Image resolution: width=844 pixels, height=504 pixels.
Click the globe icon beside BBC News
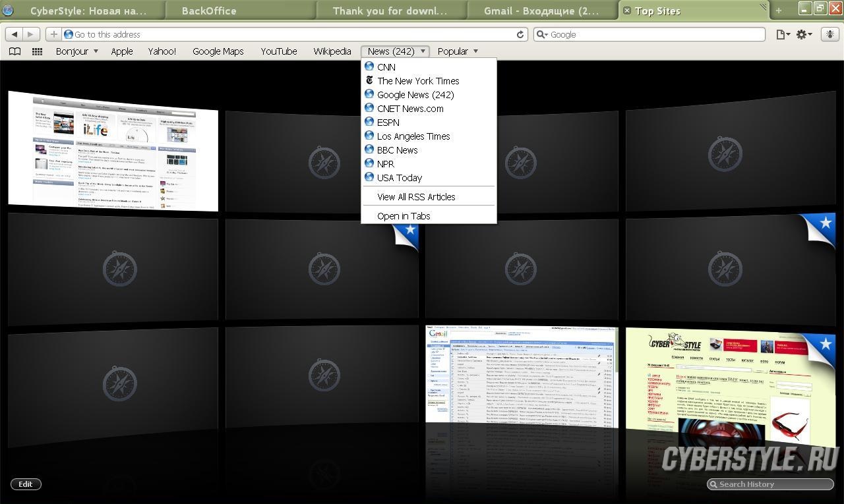369,150
